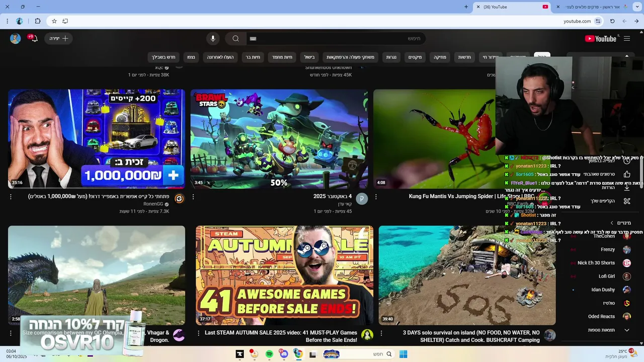Open the Chrome extensions puzzle icon
The width and height of the screenshot is (644, 362).
click(38, 21)
